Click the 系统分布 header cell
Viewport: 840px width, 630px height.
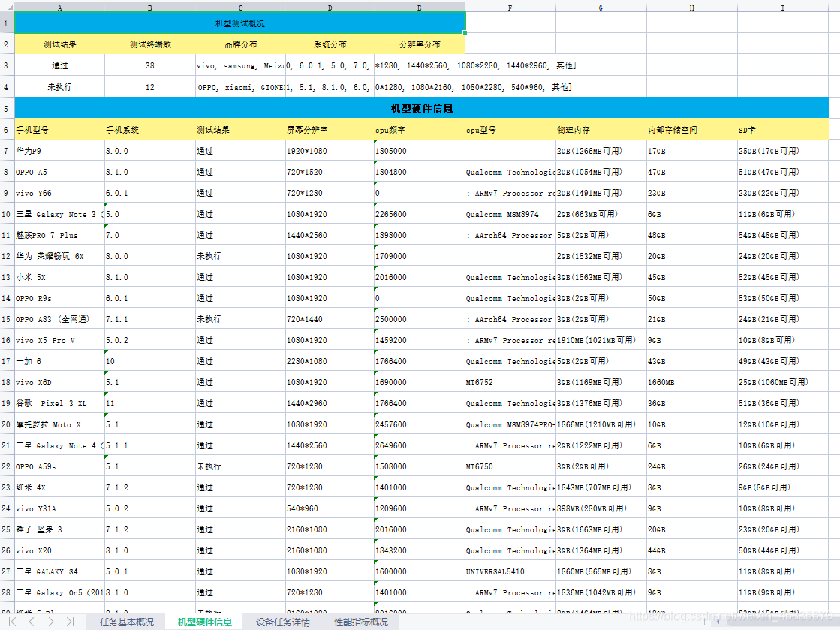(330, 44)
